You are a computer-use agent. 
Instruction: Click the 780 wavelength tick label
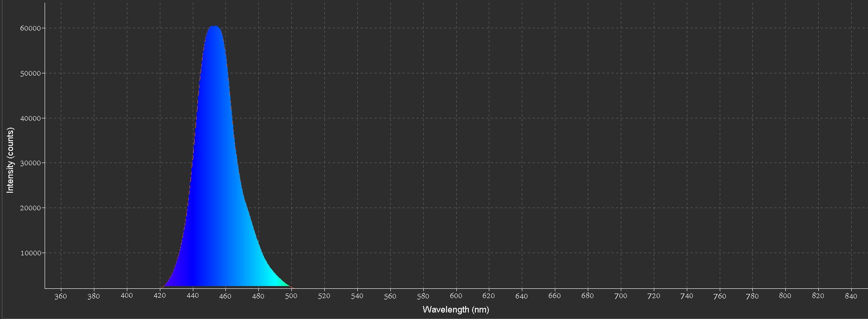point(752,296)
